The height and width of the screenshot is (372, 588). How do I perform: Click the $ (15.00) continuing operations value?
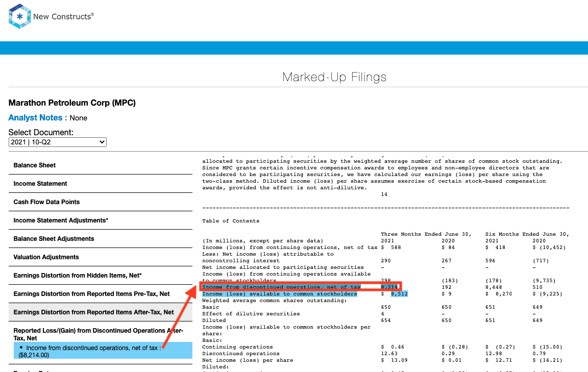point(548,347)
